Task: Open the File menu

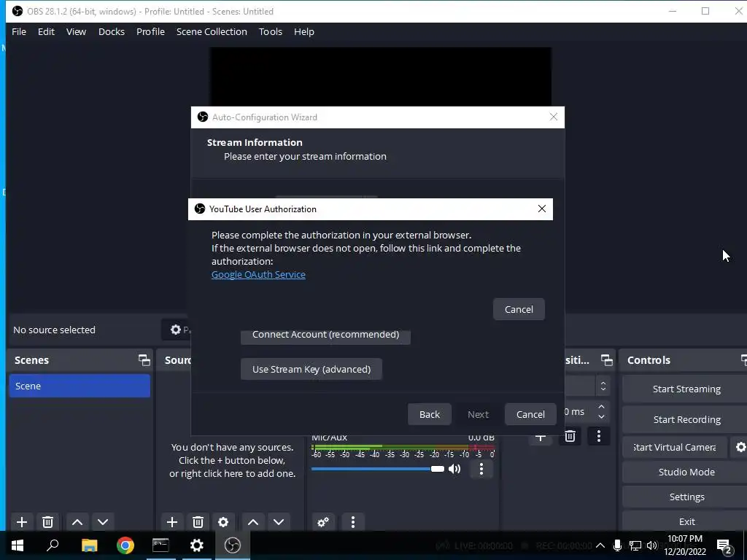Action: coord(19,31)
